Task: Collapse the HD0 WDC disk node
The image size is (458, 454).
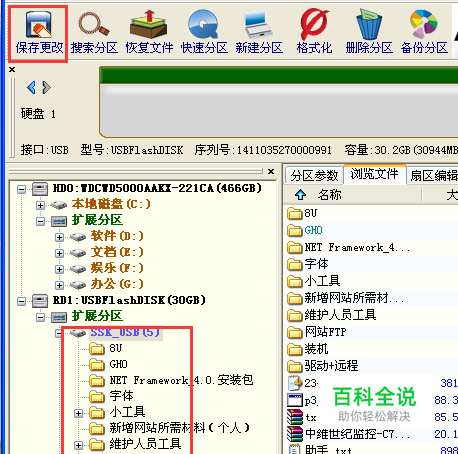Action: tap(21, 190)
